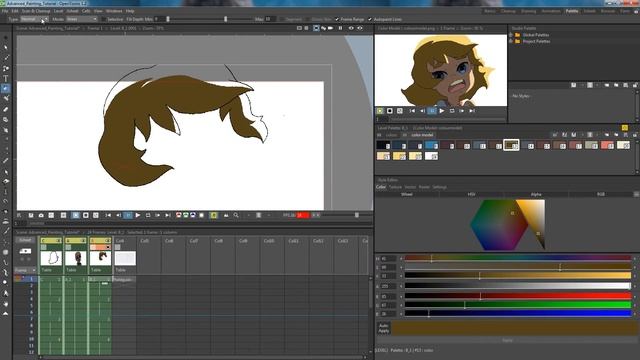Open the File menu
Image resolution: width=640 pixels, height=360 pixels.
tap(5, 11)
